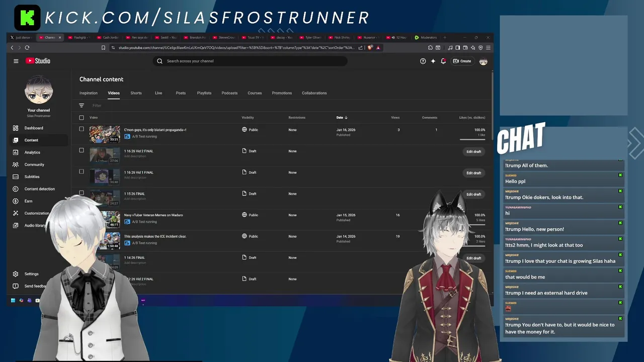Open the browser extensions puzzle icon
This screenshot has width=644, height=362.
[430, 48]
